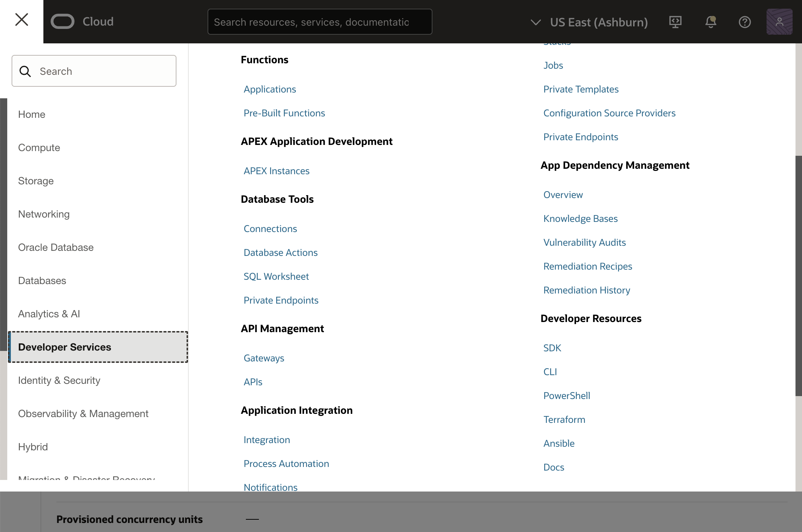Screen dimensions: 802x532
Task: Open API Management Gateways link
Action: (264, 358)
